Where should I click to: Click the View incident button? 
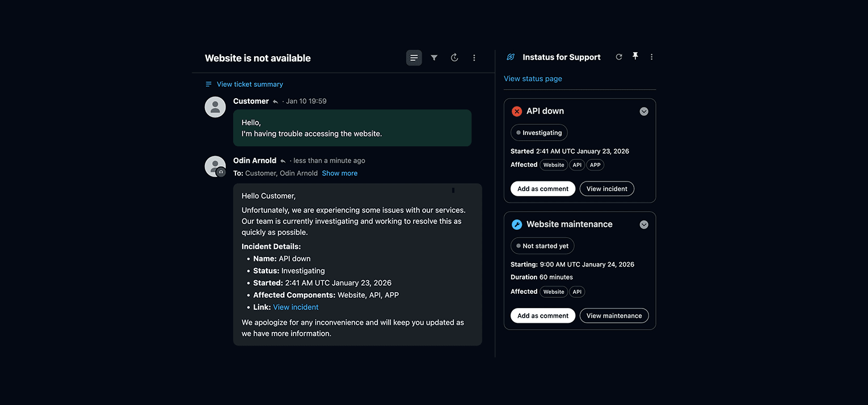607,189
